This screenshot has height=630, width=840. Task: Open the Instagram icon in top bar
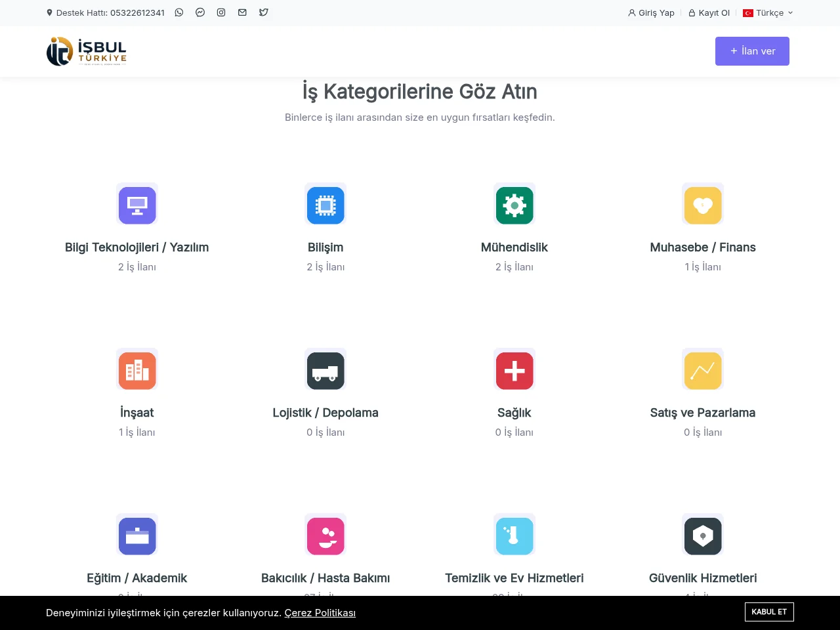click(x=221, y=12)
